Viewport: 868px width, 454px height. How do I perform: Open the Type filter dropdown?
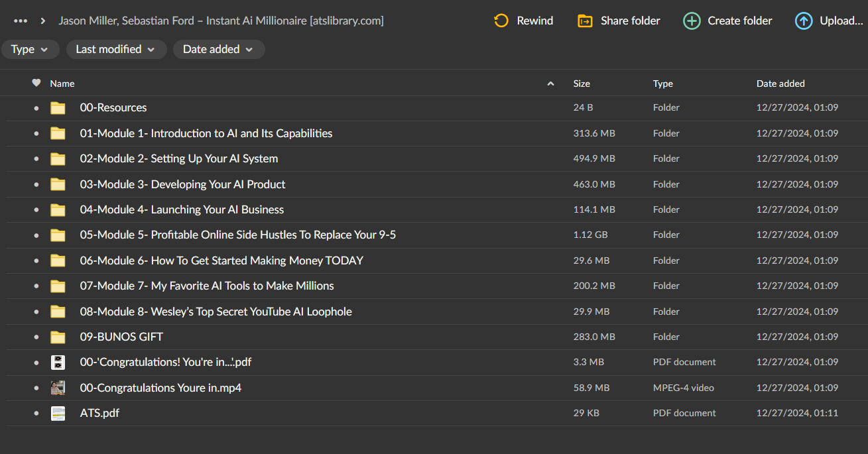tap(30, 49)
